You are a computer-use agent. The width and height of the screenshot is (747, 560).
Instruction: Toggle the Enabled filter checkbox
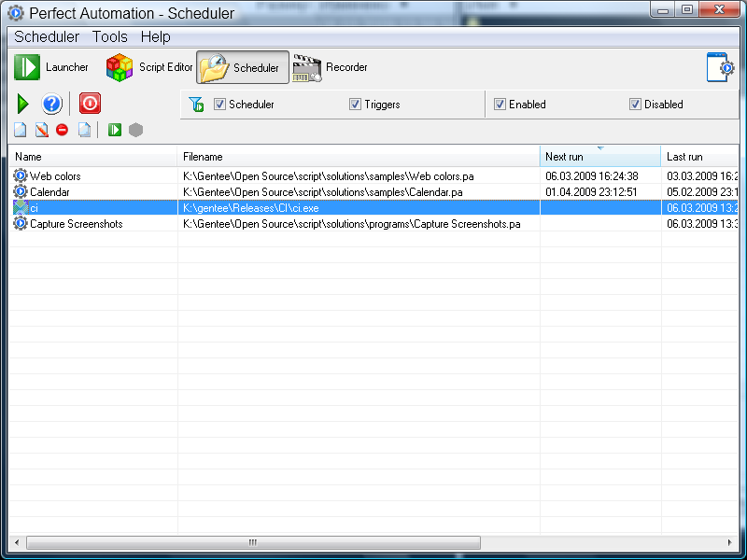click(500, 104)
